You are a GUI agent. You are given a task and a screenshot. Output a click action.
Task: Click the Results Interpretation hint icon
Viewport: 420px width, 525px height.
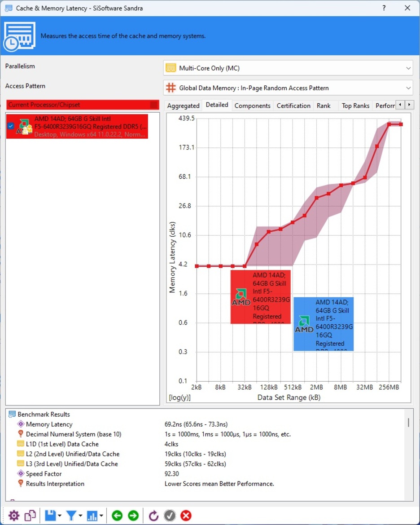[21, 484]
